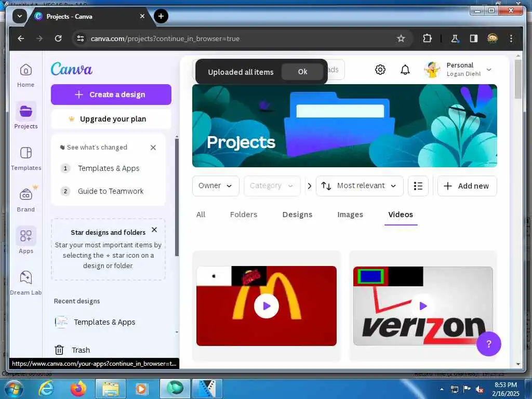The width and height of the screenshot is (532, 399).
Task: Launch Internet Explorer from taskbar
Action: pos(46,389)
